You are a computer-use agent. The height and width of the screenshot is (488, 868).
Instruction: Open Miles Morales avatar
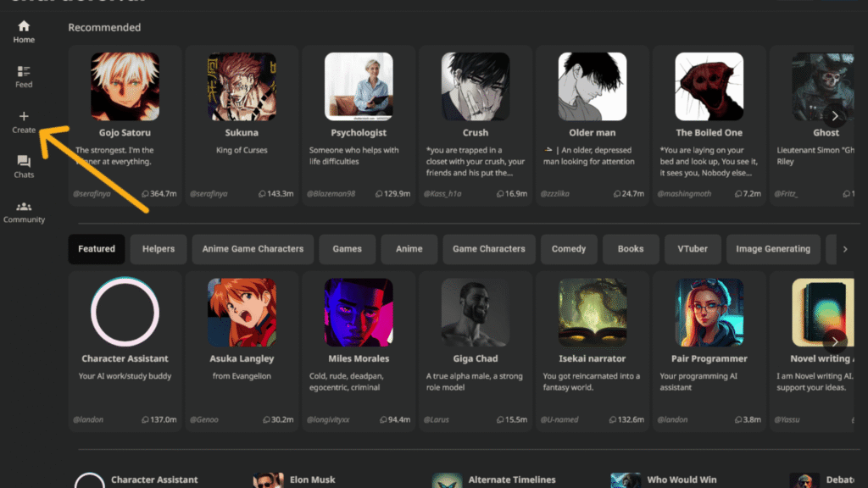pyautogui.click(x=359, y=313)
